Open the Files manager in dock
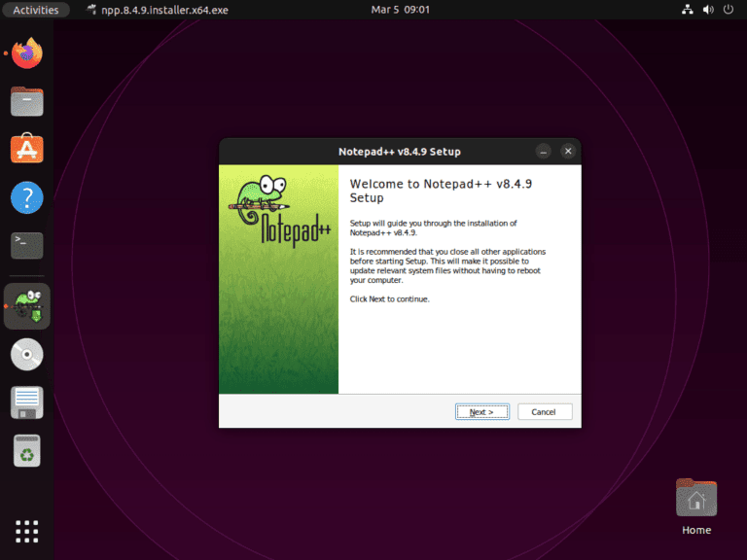The width and height of the screenshot is (747, 560). coord(27,101)
